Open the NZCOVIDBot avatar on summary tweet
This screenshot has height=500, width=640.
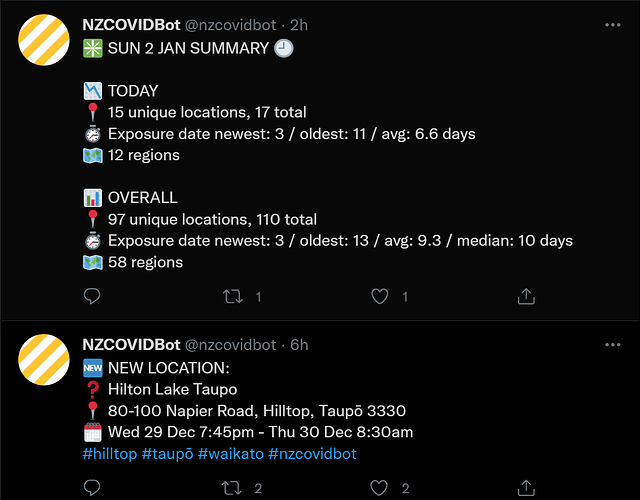click(x=42, y=46)
